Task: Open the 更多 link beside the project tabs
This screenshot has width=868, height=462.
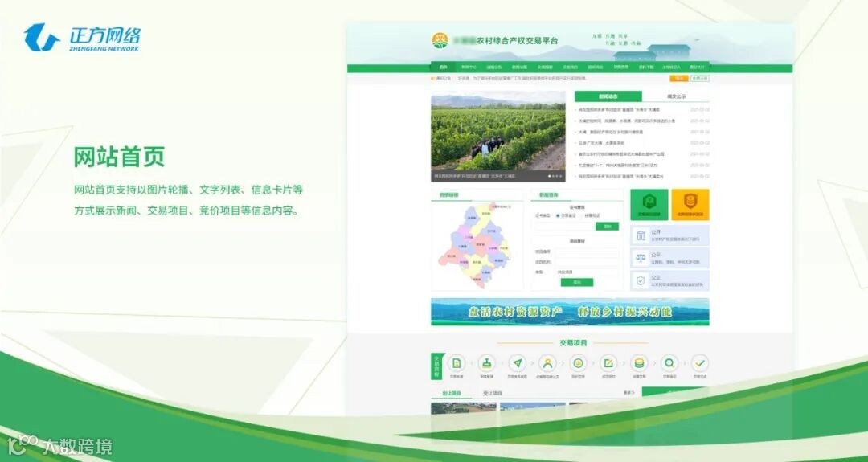Action: [628, 393]
